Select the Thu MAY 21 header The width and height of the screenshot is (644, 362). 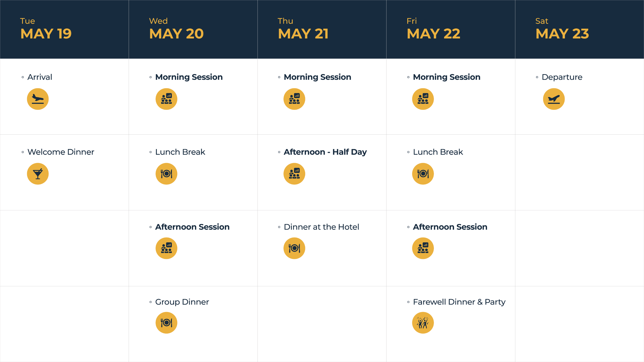303,29
